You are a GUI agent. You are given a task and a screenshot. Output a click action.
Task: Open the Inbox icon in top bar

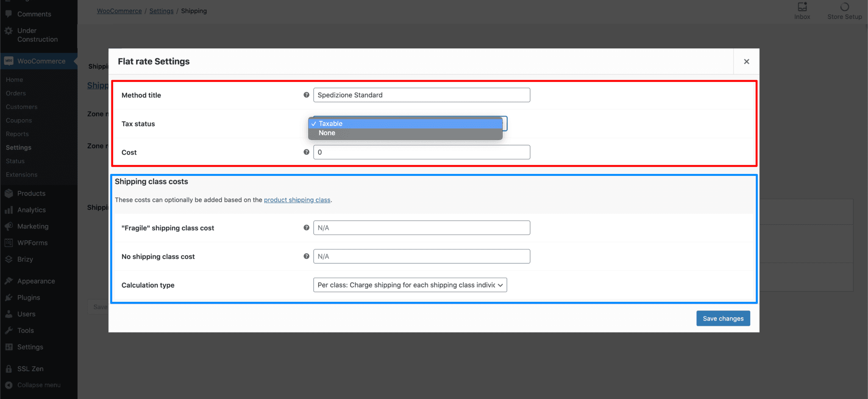802,6
